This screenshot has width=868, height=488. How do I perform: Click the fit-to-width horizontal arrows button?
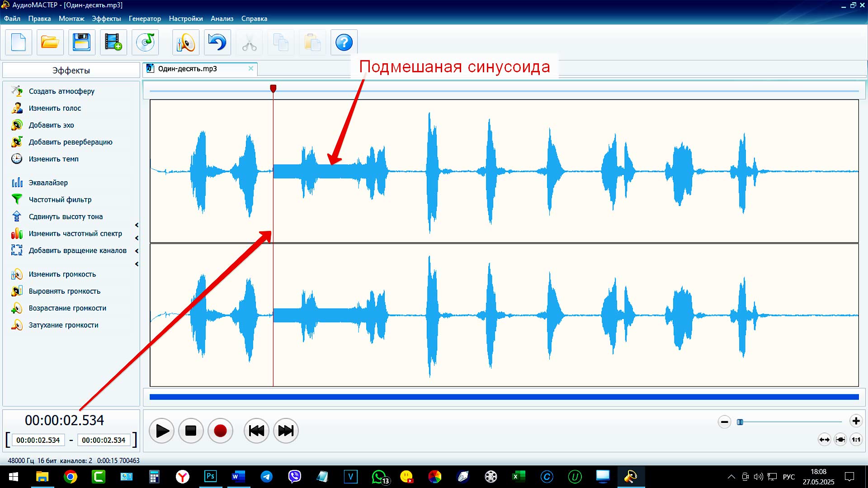825,440
